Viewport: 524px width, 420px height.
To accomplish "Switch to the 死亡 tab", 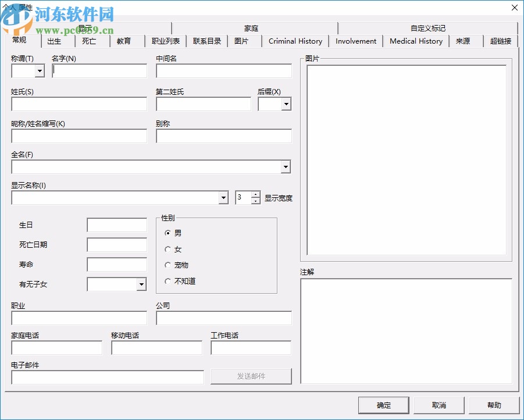I will pos(90,41).
